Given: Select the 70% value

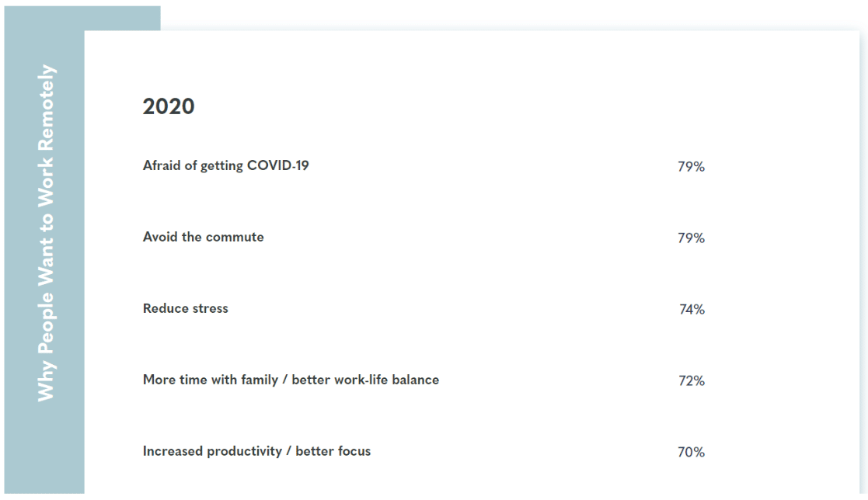Looking at the screenshot, I should point(691,452).
